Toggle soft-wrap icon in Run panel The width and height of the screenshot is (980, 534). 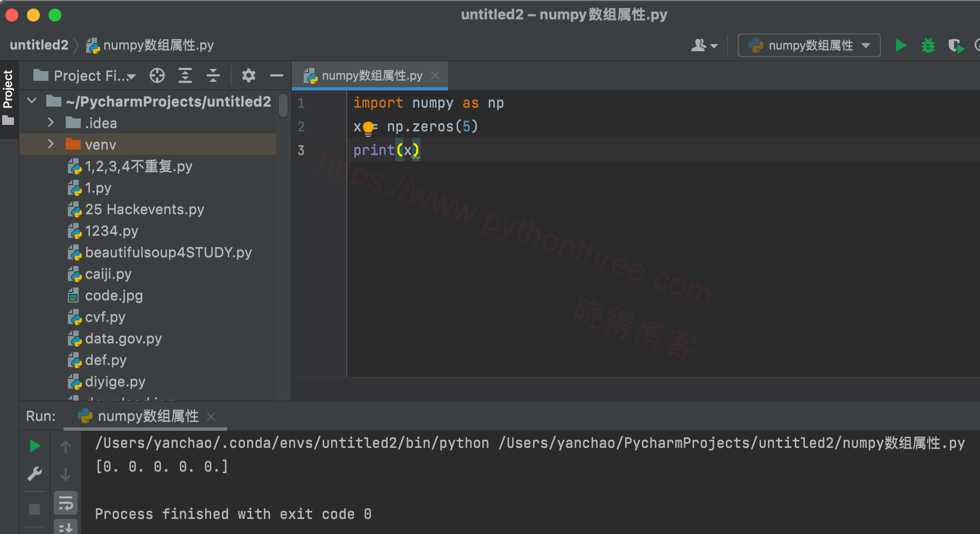(x=66, y=504)
